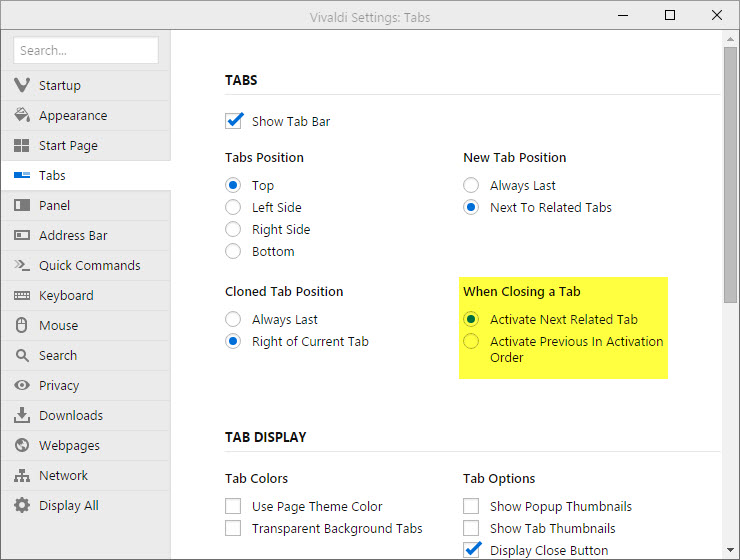
Task: Click the Keyboard icon in sidebar
Action: coord(22,295)
